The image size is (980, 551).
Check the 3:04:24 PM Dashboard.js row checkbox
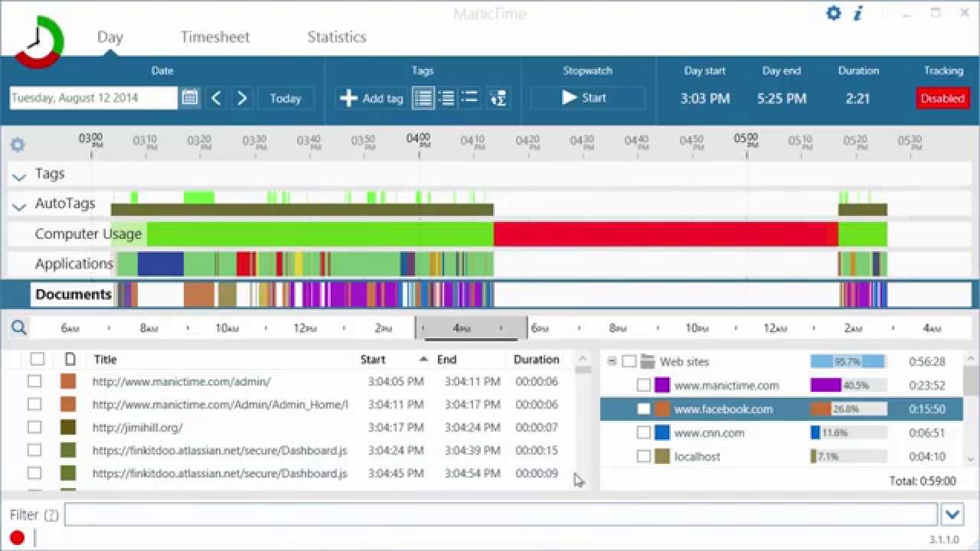(34, 450)
